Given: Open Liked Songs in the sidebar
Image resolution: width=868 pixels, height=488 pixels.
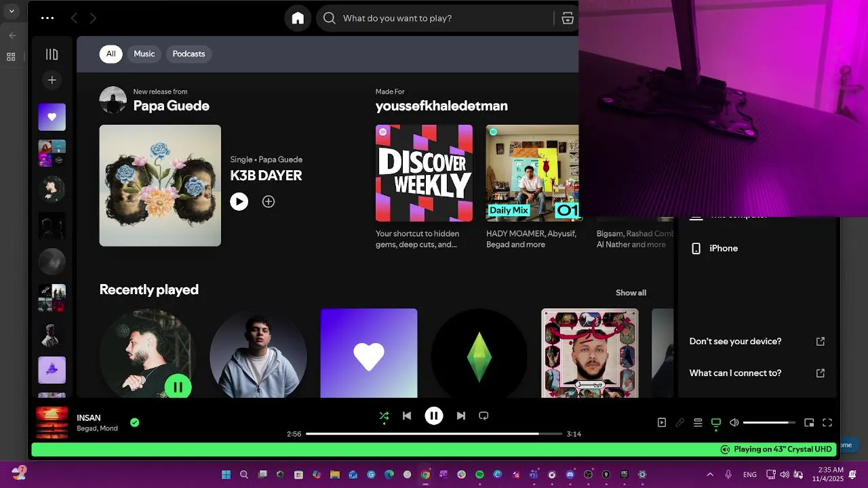Looking at the screenshot, I should click(x=52, y=117).
